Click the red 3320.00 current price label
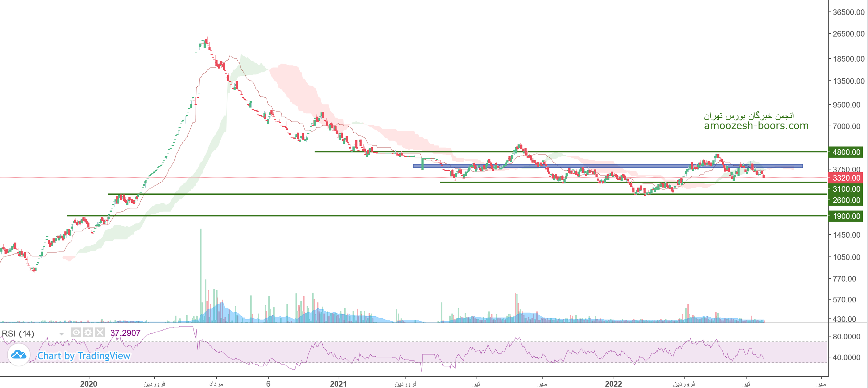The width and height of the screenshot is (868, 388). [846, 178]
